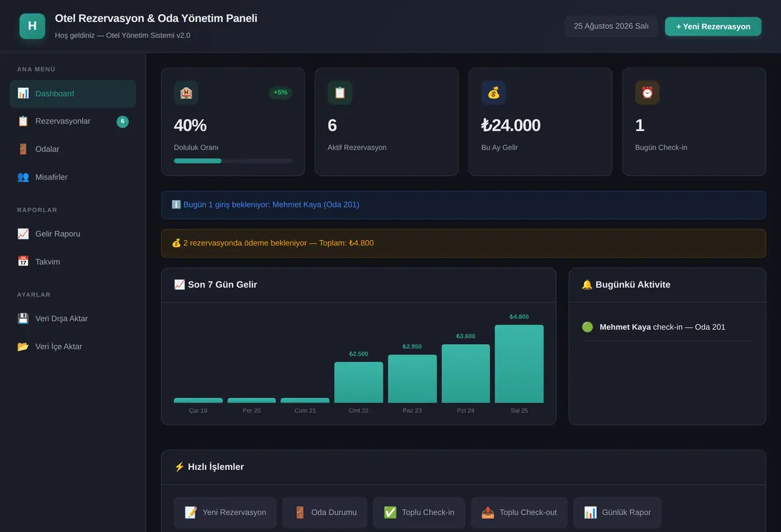This screenshot has height=532, width=781.
Task: Click the Pzt 24 revenue bar
Action: tap(466, 373)
